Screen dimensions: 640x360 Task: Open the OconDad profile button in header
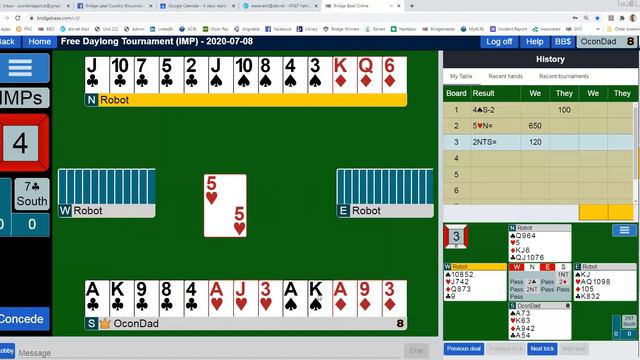[607, 41]
